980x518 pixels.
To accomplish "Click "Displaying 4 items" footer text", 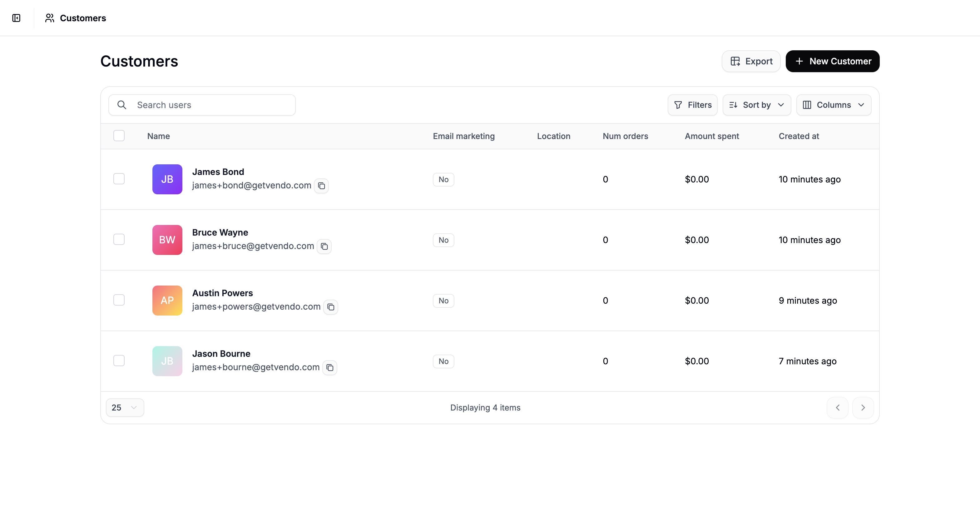I will 485,408.
